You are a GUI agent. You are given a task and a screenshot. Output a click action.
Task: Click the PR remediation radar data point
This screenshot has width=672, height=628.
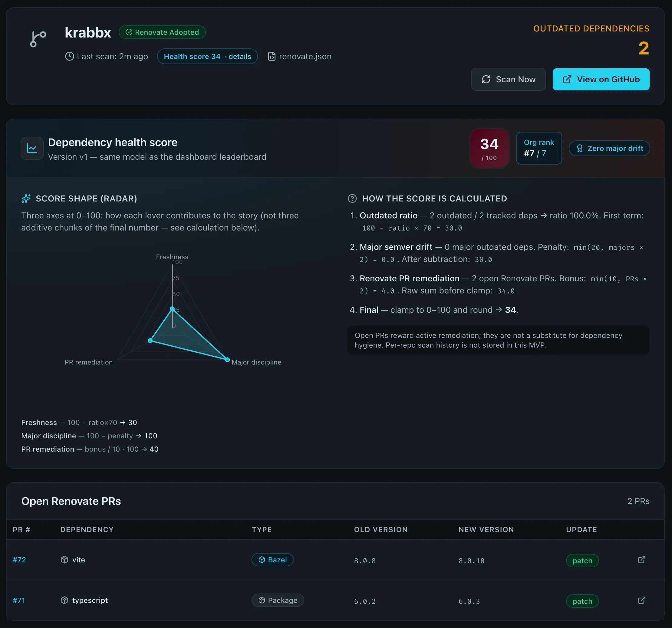[150, 341]
